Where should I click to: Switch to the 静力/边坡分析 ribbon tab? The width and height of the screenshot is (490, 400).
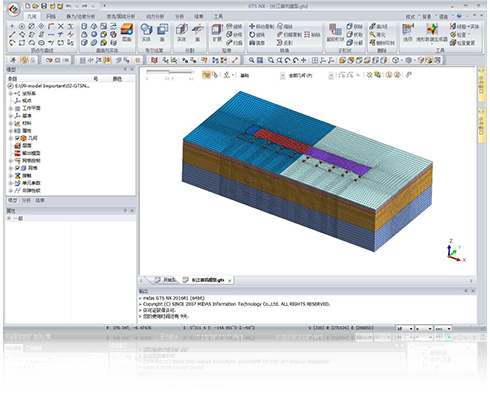pos(81,16)
